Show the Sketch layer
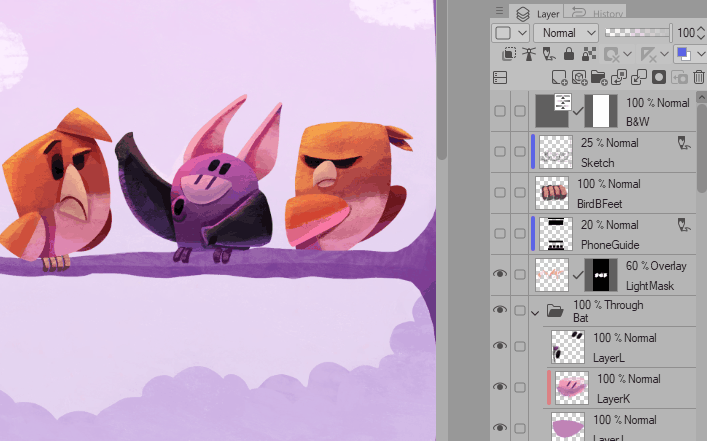707x441 pixels. [x=500, y=151]
